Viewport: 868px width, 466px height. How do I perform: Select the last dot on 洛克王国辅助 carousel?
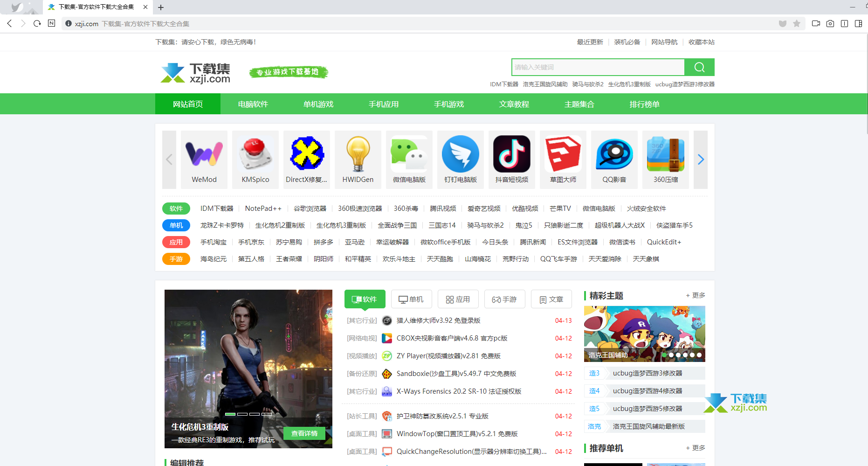tap(699, 355)
